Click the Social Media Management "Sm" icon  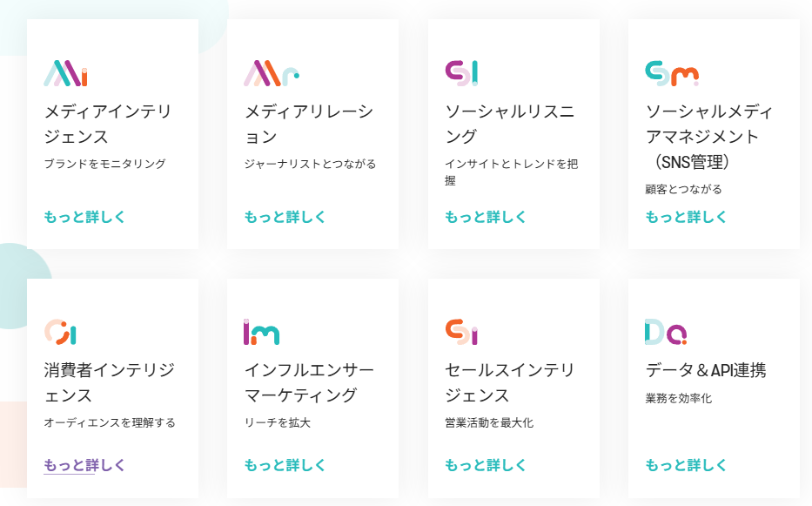(671, 73)
